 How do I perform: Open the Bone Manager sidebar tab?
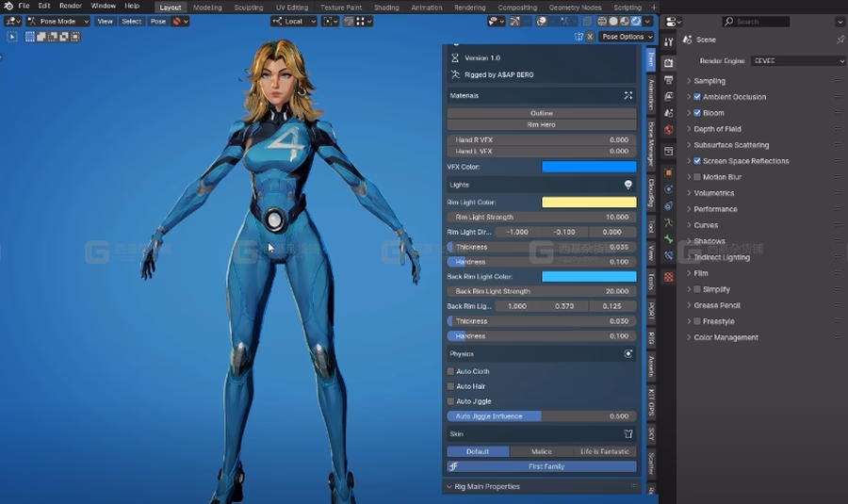tap(651, 144)
